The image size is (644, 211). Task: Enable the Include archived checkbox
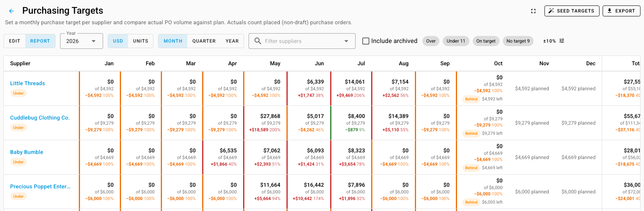[366, 41]
